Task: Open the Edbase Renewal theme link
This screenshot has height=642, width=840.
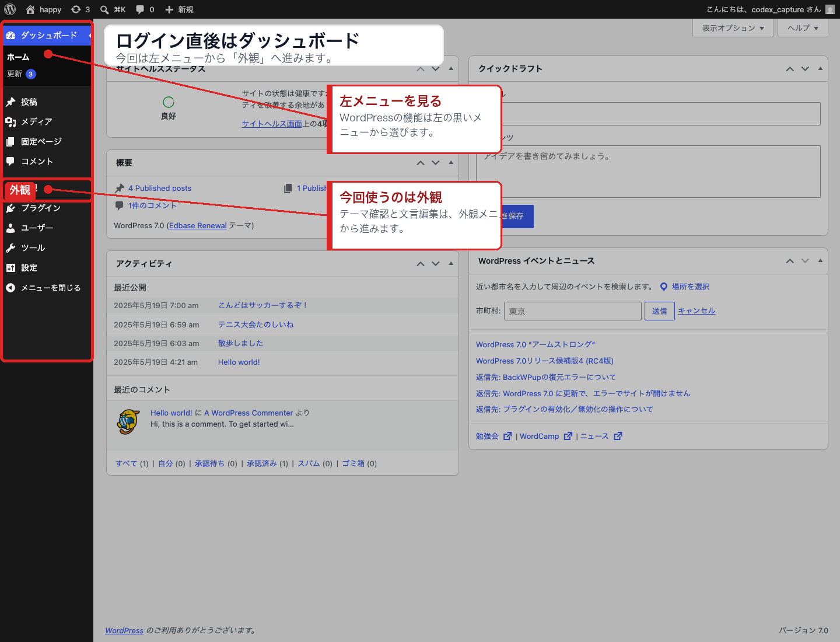Action: pyautogui.click(x=198, y=226)
